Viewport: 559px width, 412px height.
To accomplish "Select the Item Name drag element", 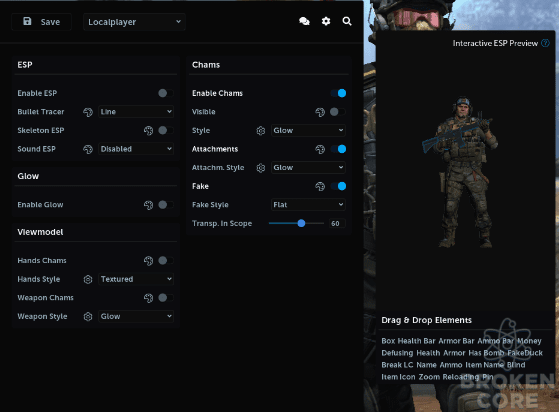I will coord(484,365).
